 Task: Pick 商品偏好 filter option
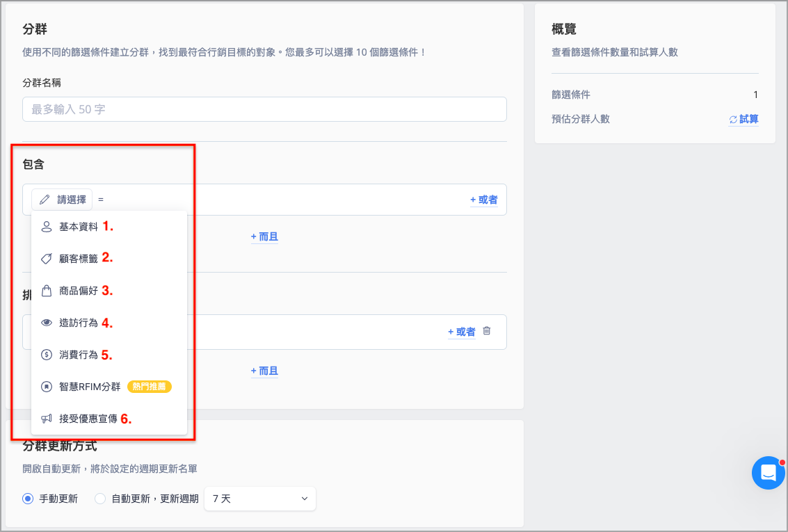pos(109,291)
